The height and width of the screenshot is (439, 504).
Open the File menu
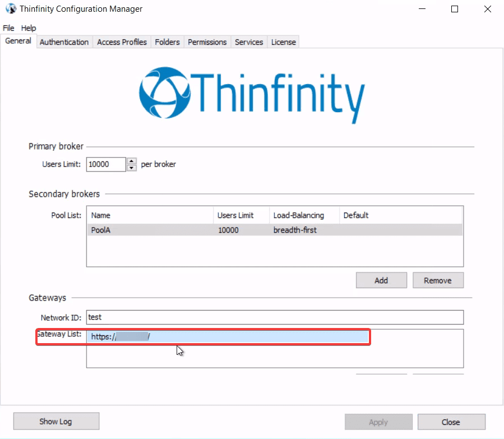pos(8,27)
